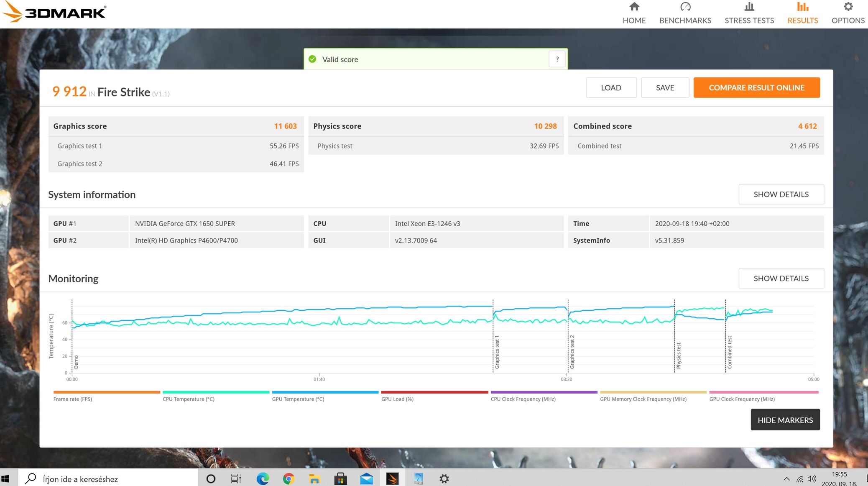Image resolution: width=868 pixels, height=486 pixels.
Task: Click the taskbar search magnifier icon
Action: coord(31,479)
